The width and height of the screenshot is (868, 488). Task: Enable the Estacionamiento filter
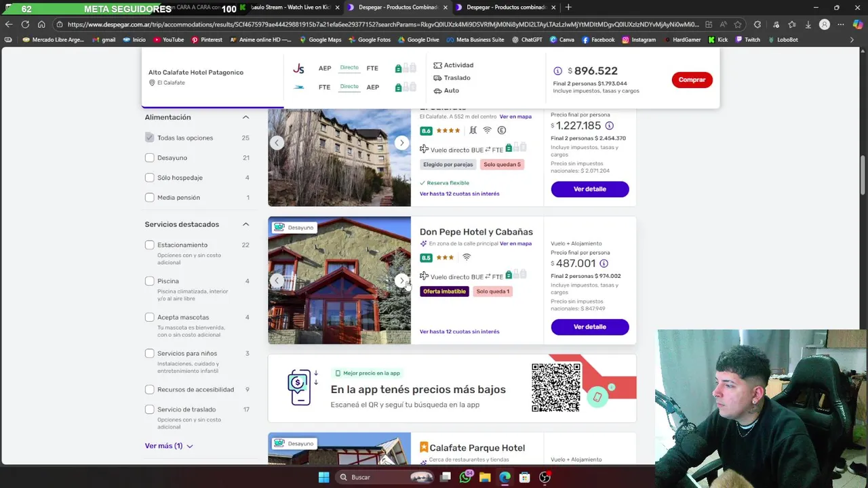click(x=149, y=245)
